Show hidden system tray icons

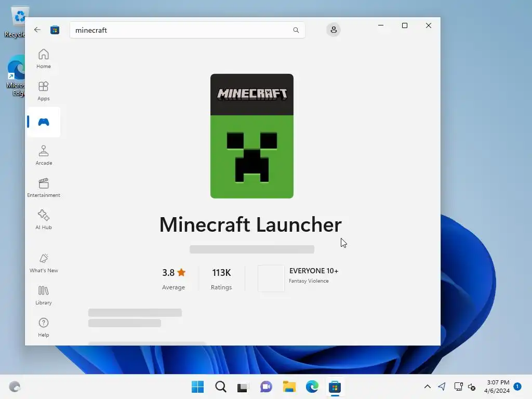pos(428,387)
